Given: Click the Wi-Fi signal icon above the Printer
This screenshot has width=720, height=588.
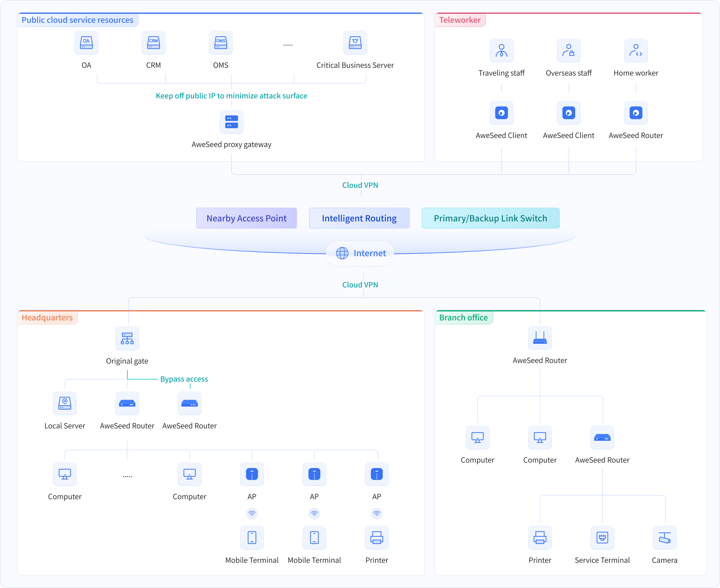Looking at the screenshot, I should [x=376, y=514].
